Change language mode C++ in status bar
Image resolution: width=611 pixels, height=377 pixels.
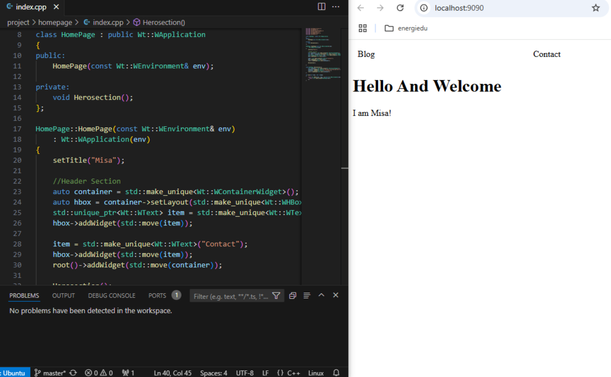click(288, 373)
